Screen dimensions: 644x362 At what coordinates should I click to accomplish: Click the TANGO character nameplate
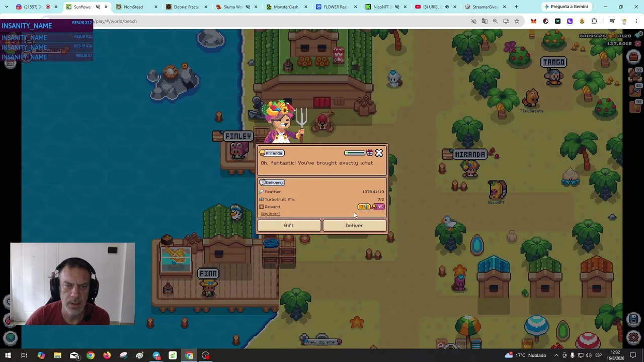[x=553, y=62]
